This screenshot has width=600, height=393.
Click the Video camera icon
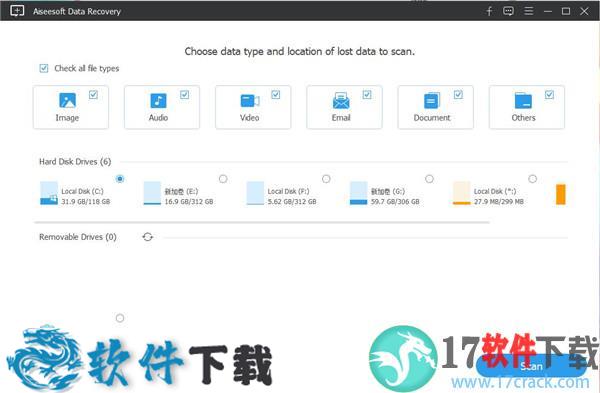[x=250, y=101]
